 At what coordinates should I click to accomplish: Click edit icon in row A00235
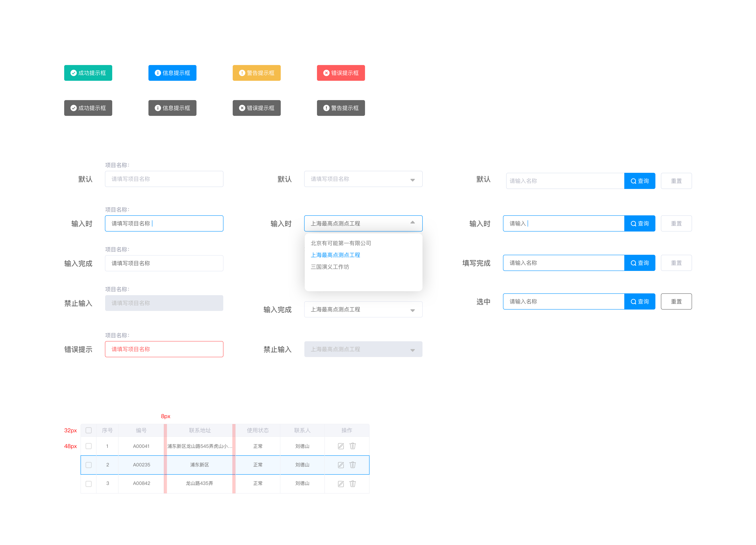pyautogui.click(x=341, y=465)
